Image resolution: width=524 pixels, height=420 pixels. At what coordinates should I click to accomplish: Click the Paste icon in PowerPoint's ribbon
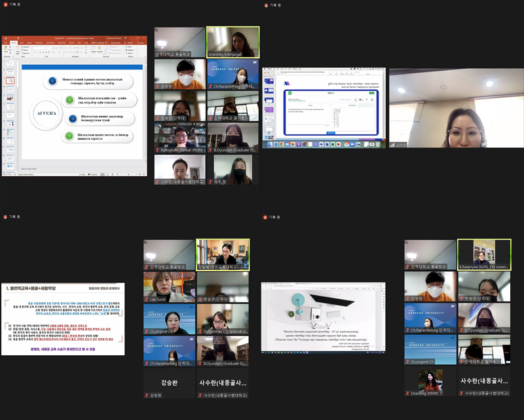coord(6,50)
